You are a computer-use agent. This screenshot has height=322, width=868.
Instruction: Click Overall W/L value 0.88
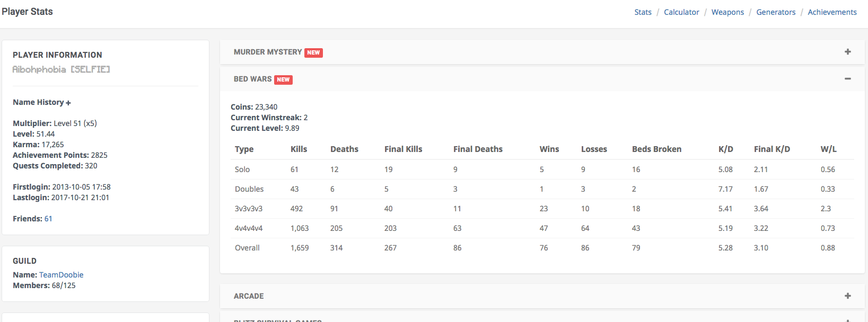[828, 248]
